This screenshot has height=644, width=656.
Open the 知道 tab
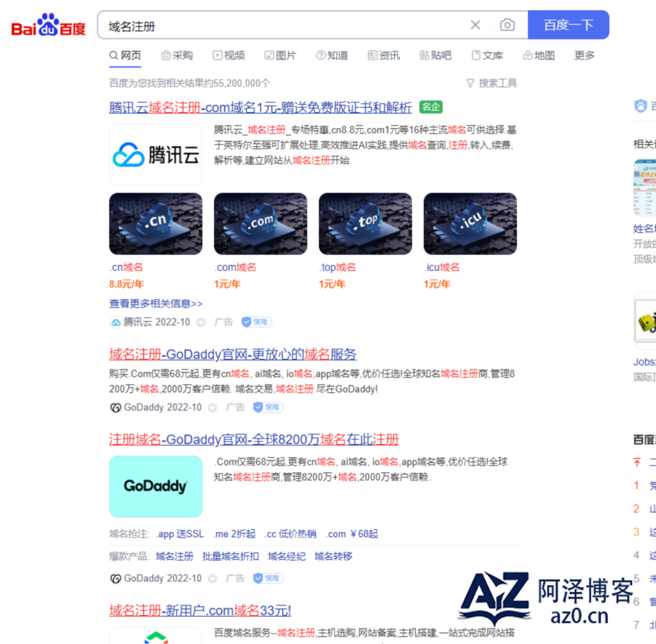click(x=332, y=56)
